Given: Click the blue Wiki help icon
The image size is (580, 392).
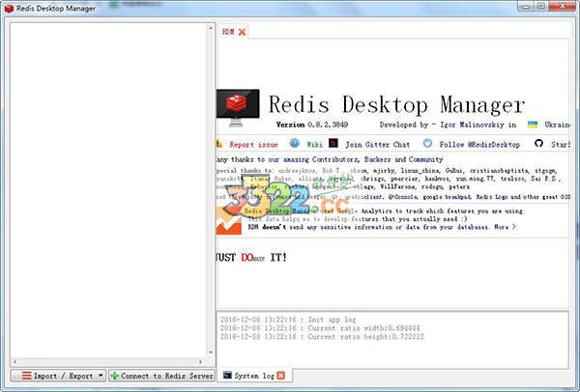Looking at the screenshot, I should coord(295,143).
